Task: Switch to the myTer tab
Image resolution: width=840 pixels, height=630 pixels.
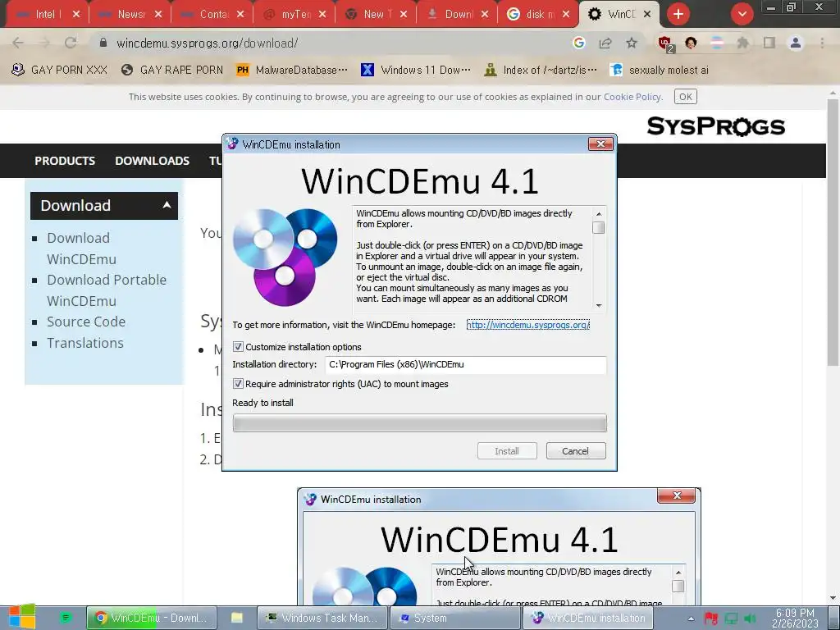Action: point(294,15)
